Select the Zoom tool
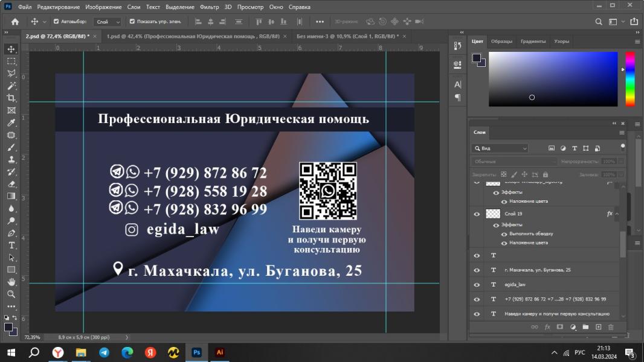 pos(11,294)
